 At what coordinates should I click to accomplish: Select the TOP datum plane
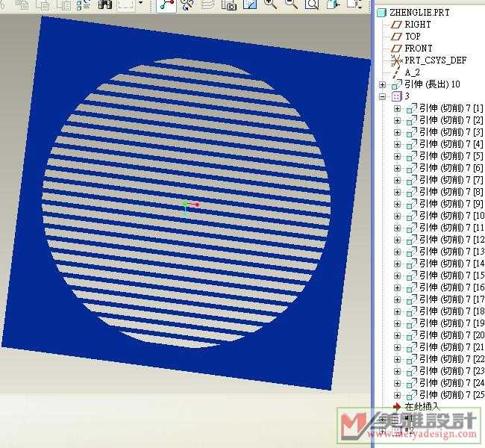(413, 37)
